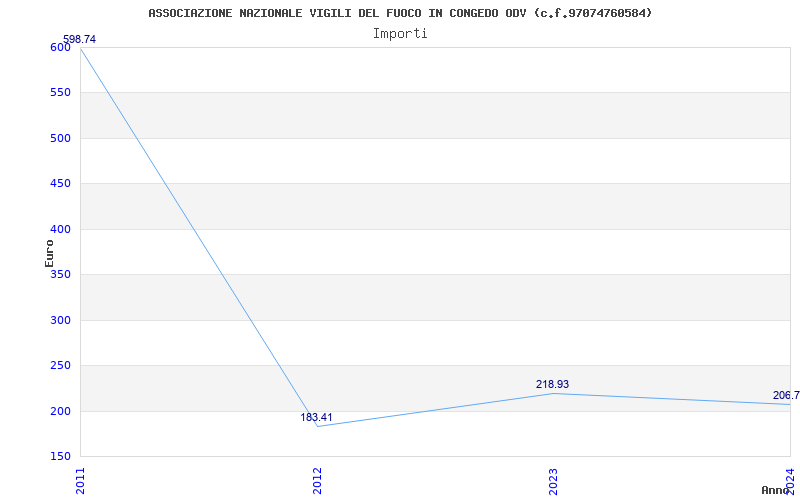The width and height of the screenshot is (800, 500).
Task: Click the chart title ASSOCIAZIONE NAZIONALE VIGILI DEL FUOCO
Action: [x=400, y=13]
